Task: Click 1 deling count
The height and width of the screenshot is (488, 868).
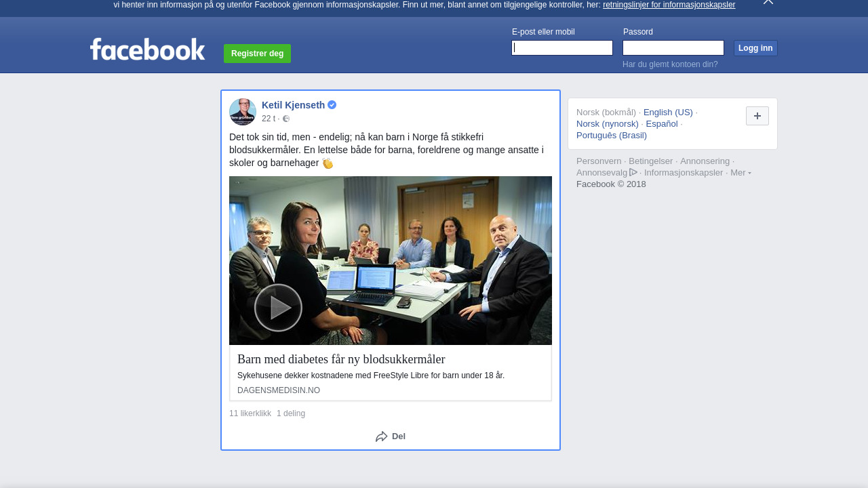Action: pos(291,413)
